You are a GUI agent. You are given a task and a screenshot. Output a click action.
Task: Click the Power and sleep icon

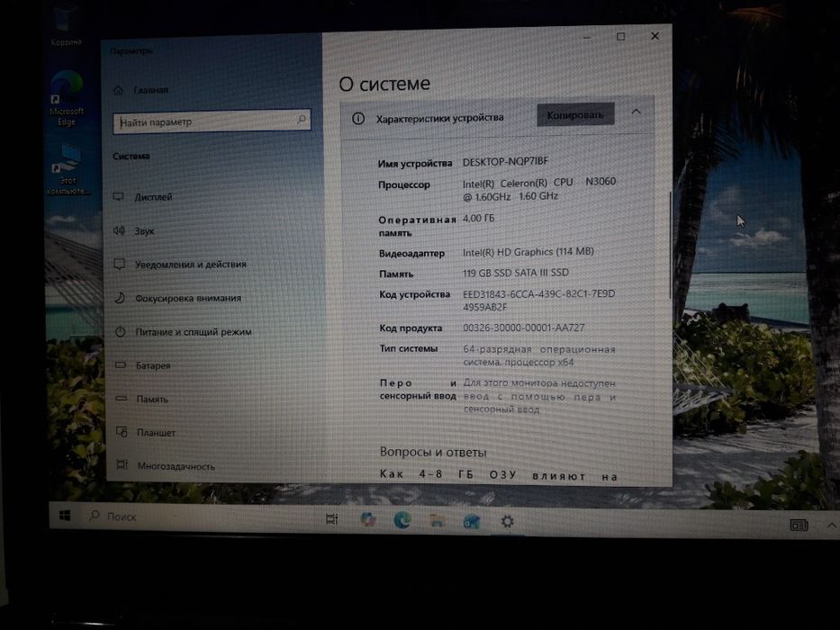tap(121, 331)
